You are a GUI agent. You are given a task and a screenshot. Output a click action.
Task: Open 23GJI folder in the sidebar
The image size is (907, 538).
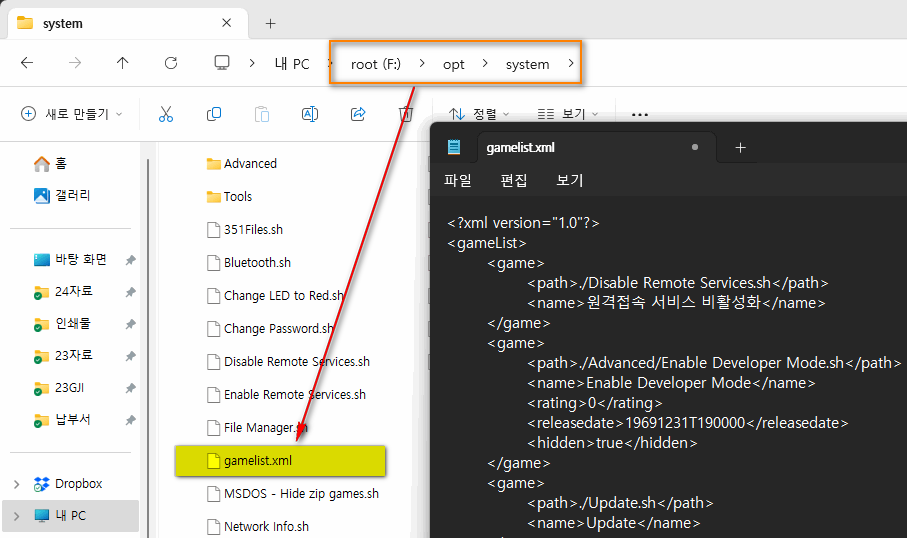[x=58, y=388]
